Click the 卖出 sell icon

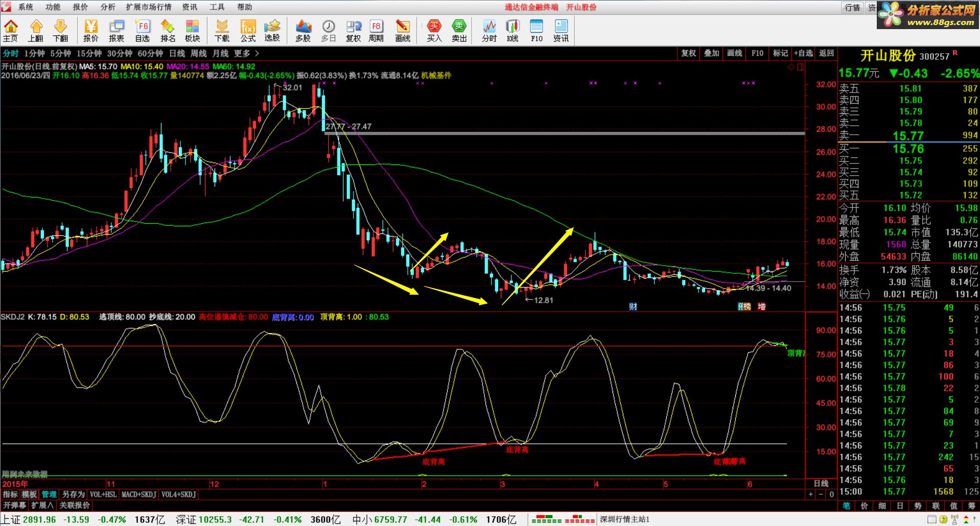click(x=459, y=31)
